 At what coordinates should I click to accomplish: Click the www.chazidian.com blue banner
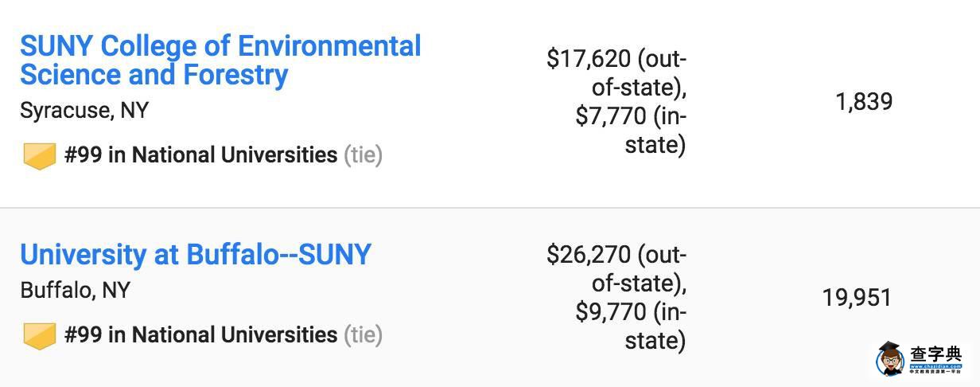[x=935, y=365]
